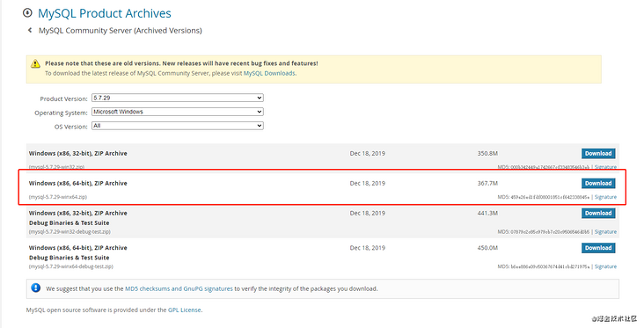Click the blue info icon near MD5 suggestion
This screenshot has width=644, height=328.
coord(36,288)
